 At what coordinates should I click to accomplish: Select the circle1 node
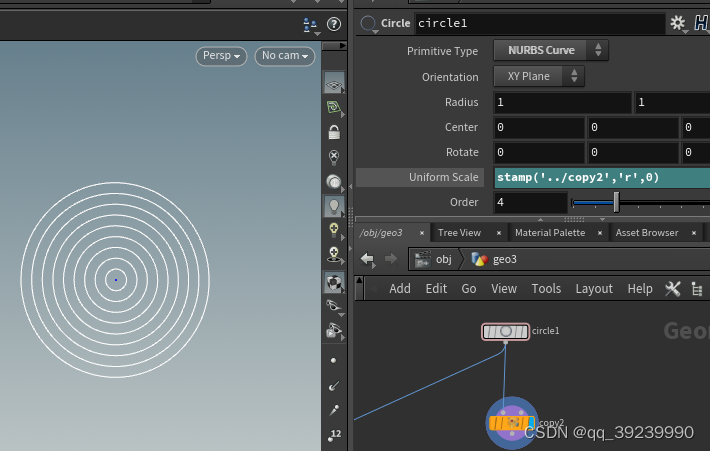tap(505, 332)
